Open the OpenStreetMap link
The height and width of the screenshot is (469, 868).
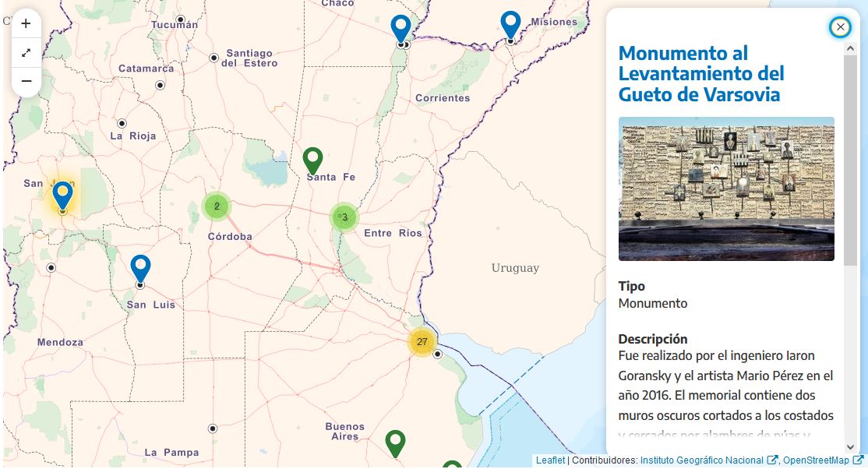[823, 460]
